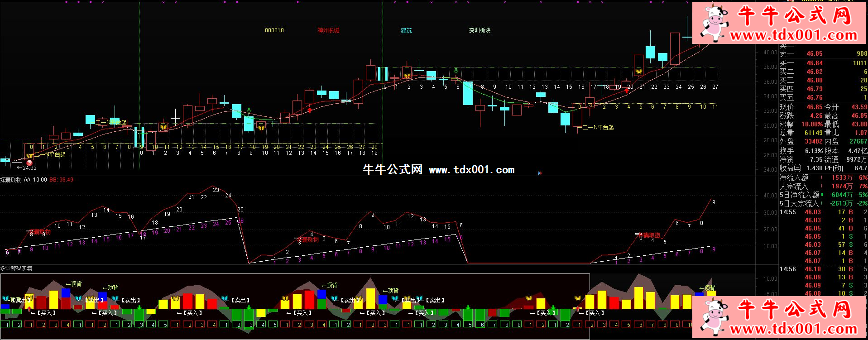Viewport: 868px width, 340px height.
Task: Click the 24.32 lowest price label
Action: tap(30, 168)
